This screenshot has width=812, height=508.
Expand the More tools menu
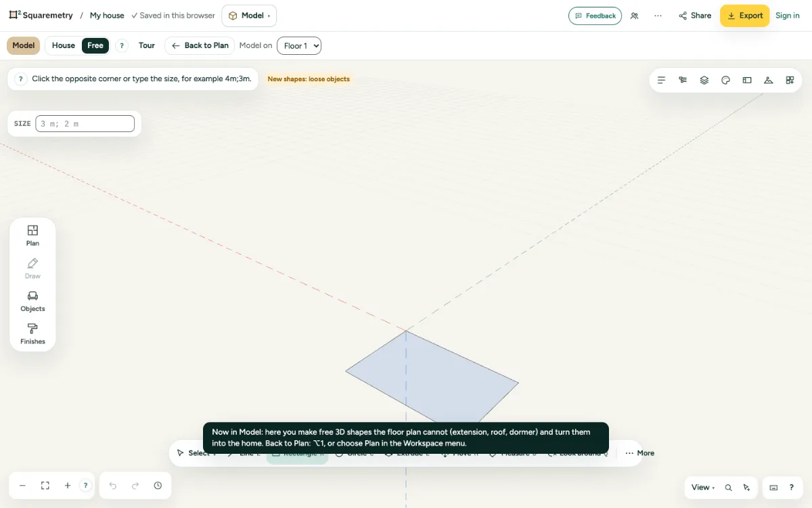[640, 453]
